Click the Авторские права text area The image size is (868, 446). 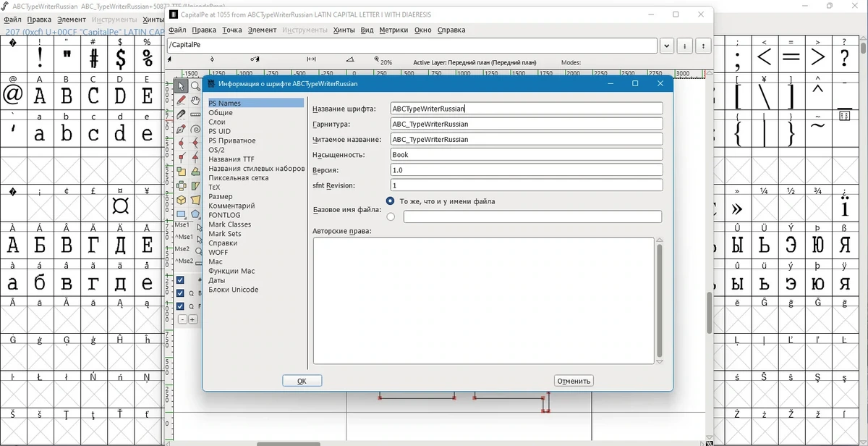[483, 300]
